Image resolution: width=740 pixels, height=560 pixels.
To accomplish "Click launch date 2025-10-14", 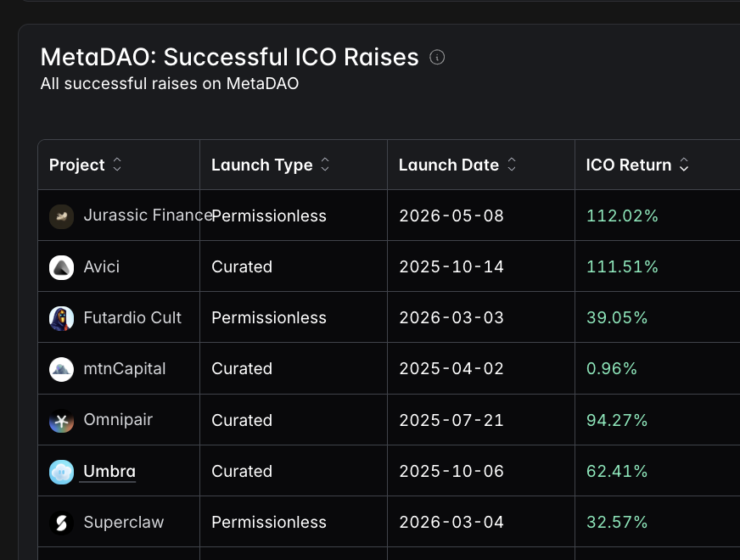I will (x=451, y=266).
